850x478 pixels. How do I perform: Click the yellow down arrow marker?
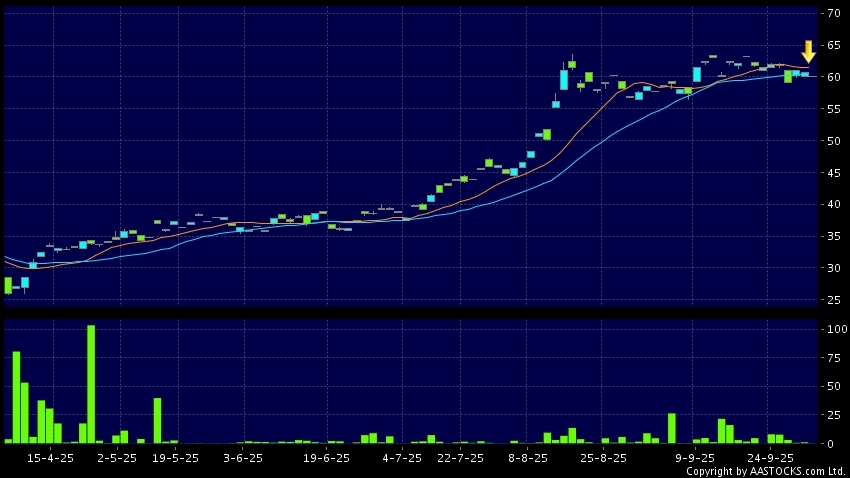(808, 52)
